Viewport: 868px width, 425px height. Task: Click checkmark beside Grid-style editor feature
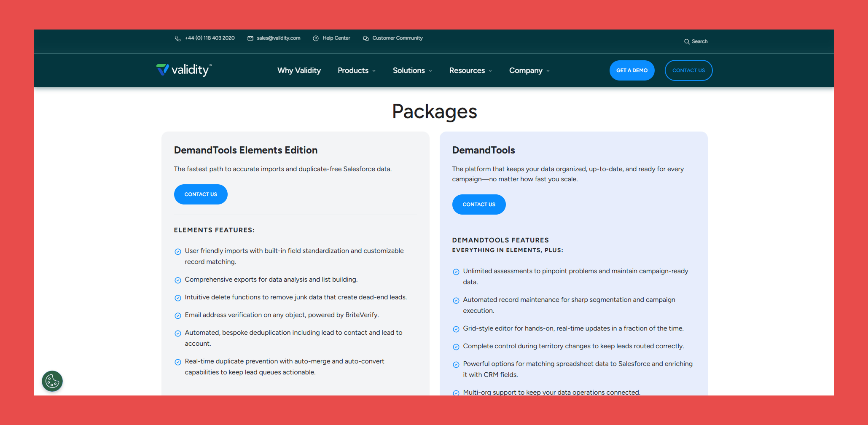(x=456, y=329)
